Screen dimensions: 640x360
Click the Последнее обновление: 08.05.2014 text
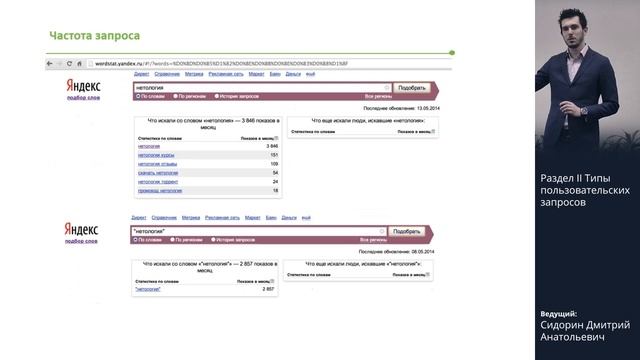396,252
